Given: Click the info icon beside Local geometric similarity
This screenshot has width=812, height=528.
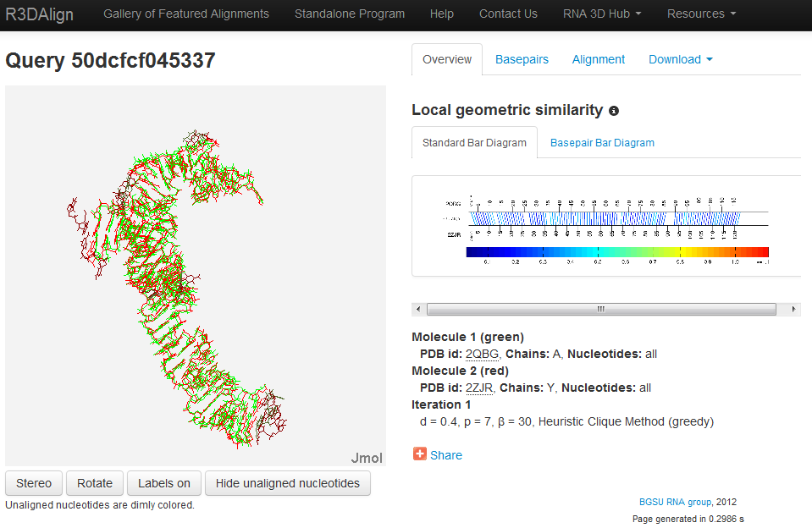Looking at the screenshot, I should coord(614,111).
